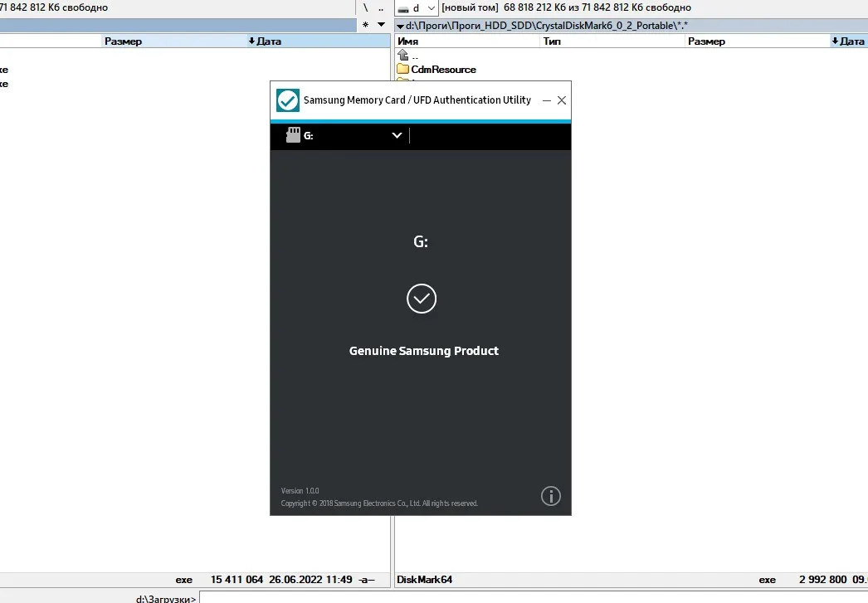Click the 26.06.2022 11:49 date value
Screen dimensions: 868x603
point(310,580)
